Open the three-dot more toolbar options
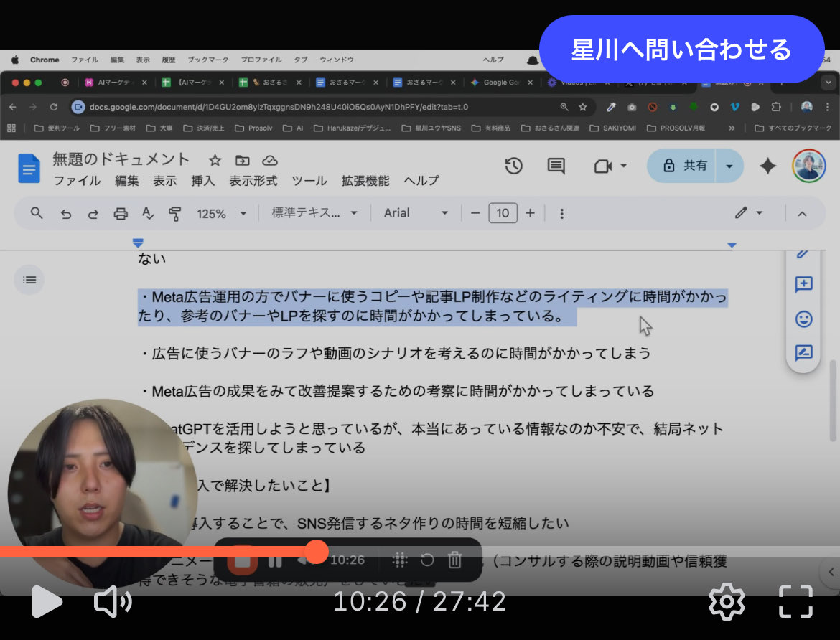 coord(561,214)
